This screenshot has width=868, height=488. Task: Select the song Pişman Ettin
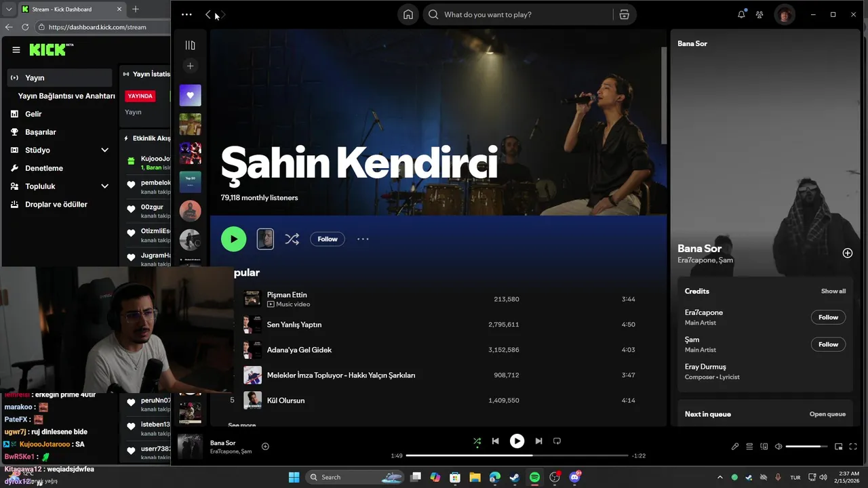(287, 295)
